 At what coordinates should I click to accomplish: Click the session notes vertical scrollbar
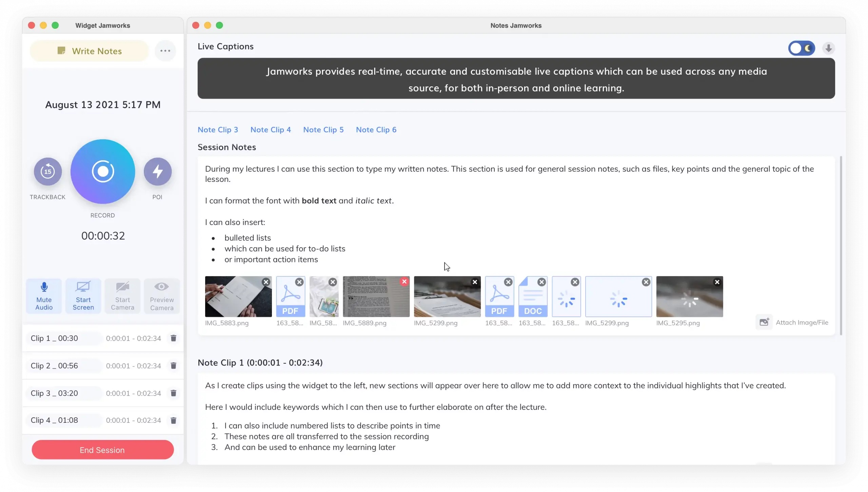coord(841,245)
